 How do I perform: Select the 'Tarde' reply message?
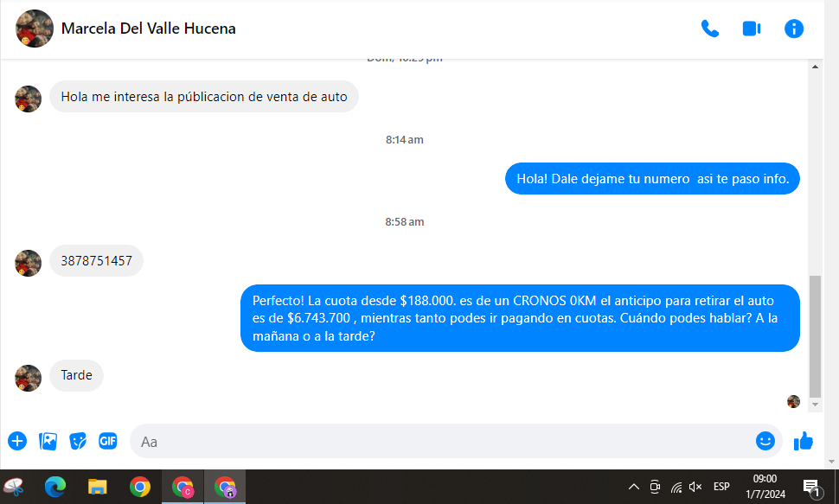click(76, 375)
